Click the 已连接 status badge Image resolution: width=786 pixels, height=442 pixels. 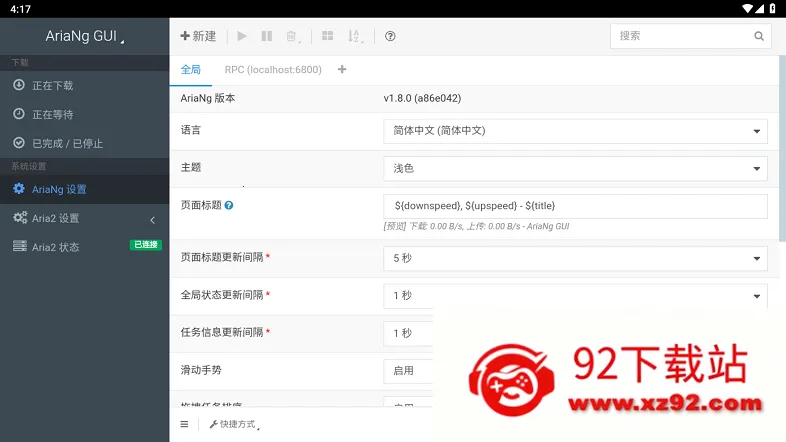pos(146,245)
